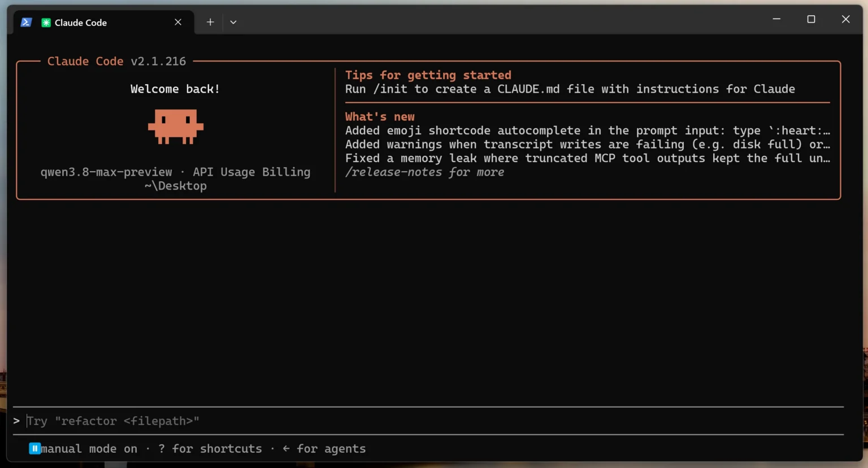
Task: Click the > prompt symbol
Action: pyautogui.click(x=16, y=421)
